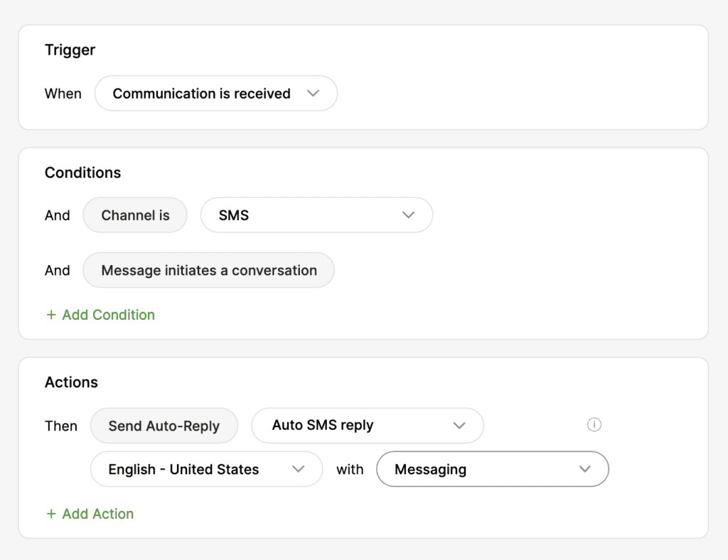Screen dimensions: 728x560
Task: Click the 'Send Auto-Reply' action pill
Action: pos(164,426)
